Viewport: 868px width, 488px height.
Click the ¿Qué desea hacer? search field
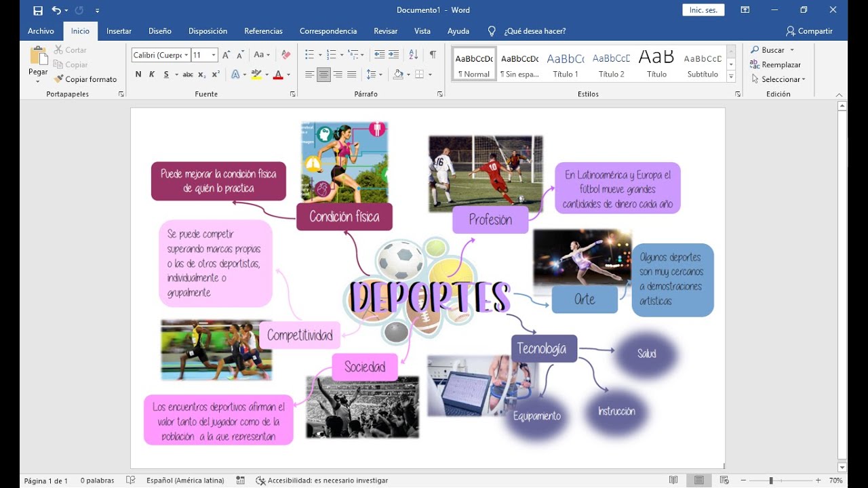(x=534, y=31)
